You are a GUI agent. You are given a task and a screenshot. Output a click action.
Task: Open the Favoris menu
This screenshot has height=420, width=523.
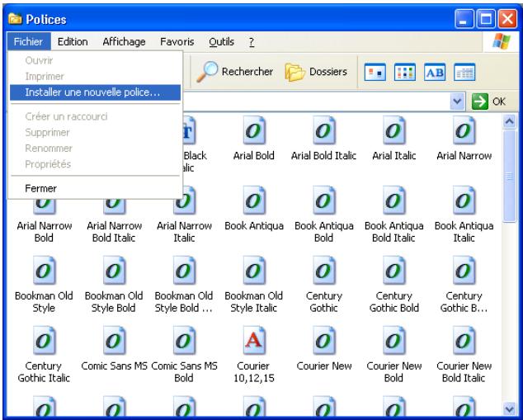click(x=177, y=42)
